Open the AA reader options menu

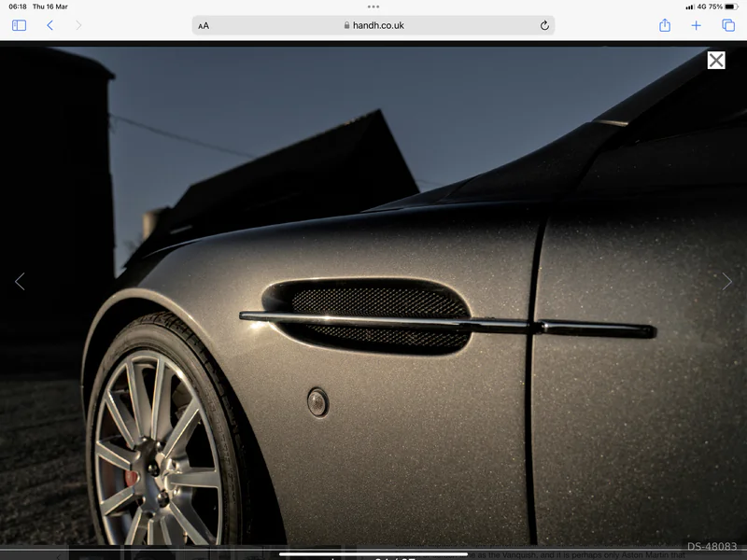tap(204, 26)
